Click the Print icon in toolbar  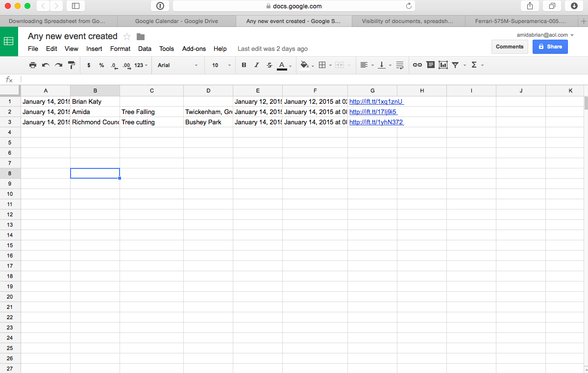[x=33, y=65]
